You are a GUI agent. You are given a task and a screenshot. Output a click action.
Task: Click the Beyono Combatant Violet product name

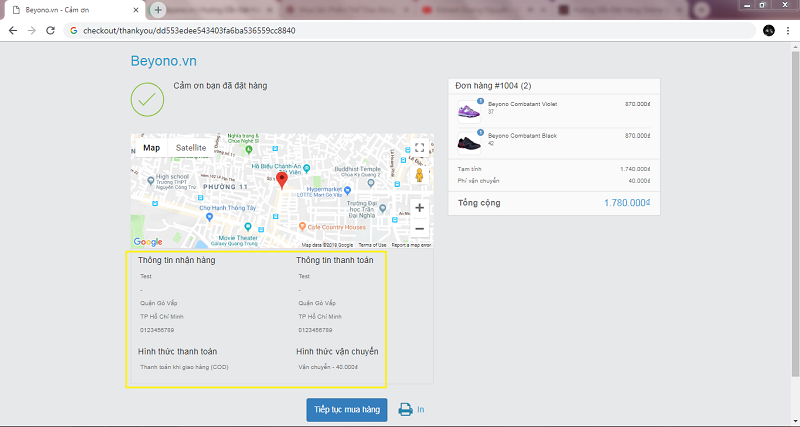click(x=522, y=104)
